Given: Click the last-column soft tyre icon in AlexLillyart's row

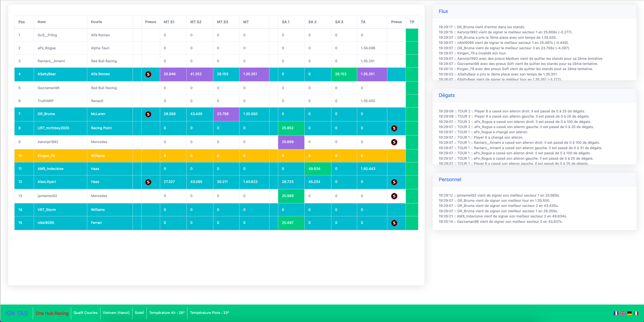Looking at the screenshot, I should click(x=394, y=182).
